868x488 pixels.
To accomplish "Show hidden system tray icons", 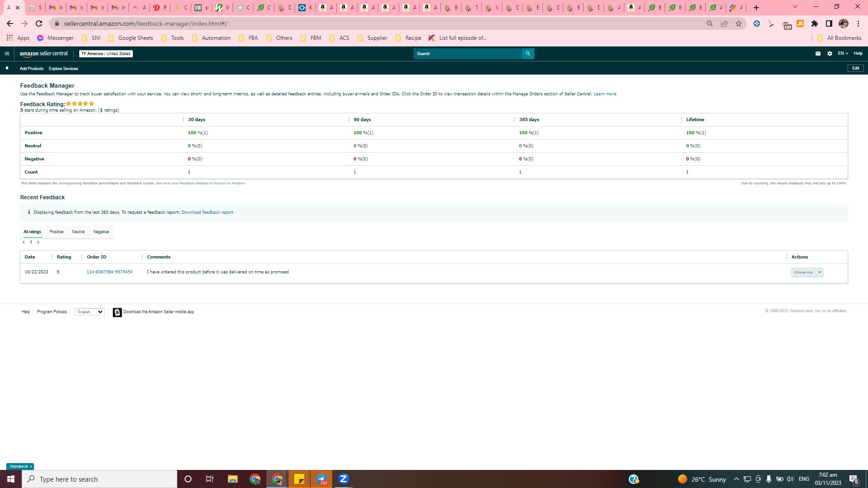I will tap(736, 479).
